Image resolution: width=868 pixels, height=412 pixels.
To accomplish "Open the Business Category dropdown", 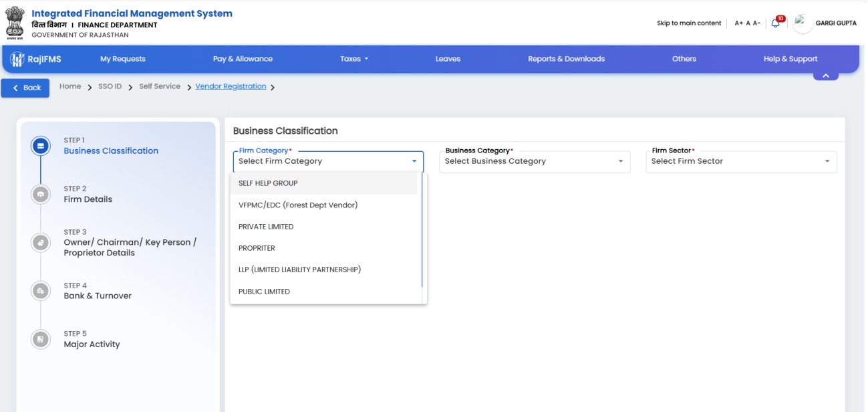I will (535, 161).
